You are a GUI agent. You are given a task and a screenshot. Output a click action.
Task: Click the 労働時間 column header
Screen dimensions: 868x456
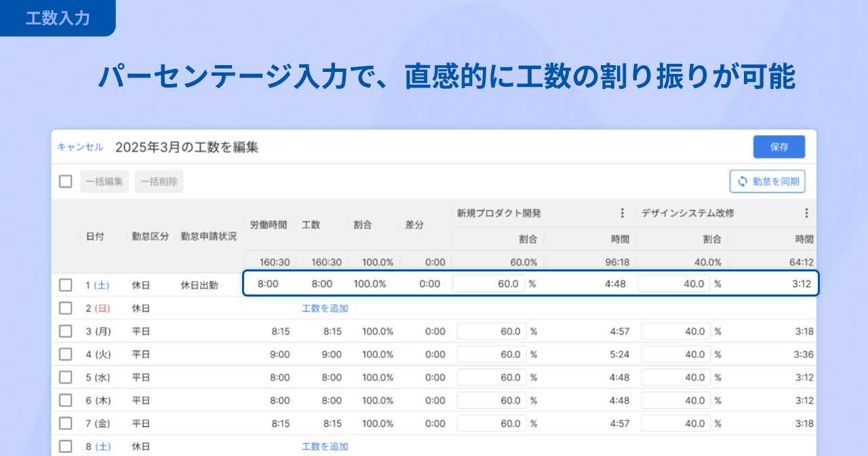pyautogui.click(x=269, y=225)
